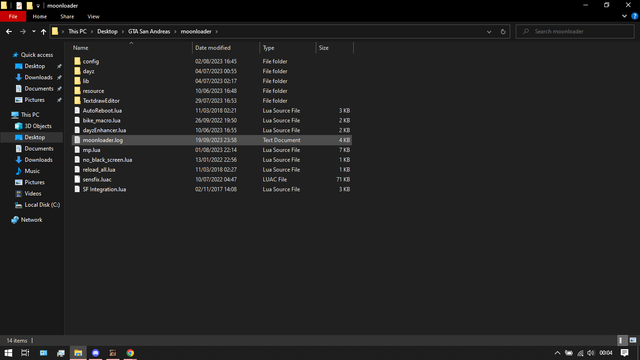Open Windows Start menu

[x=8, y=353]
